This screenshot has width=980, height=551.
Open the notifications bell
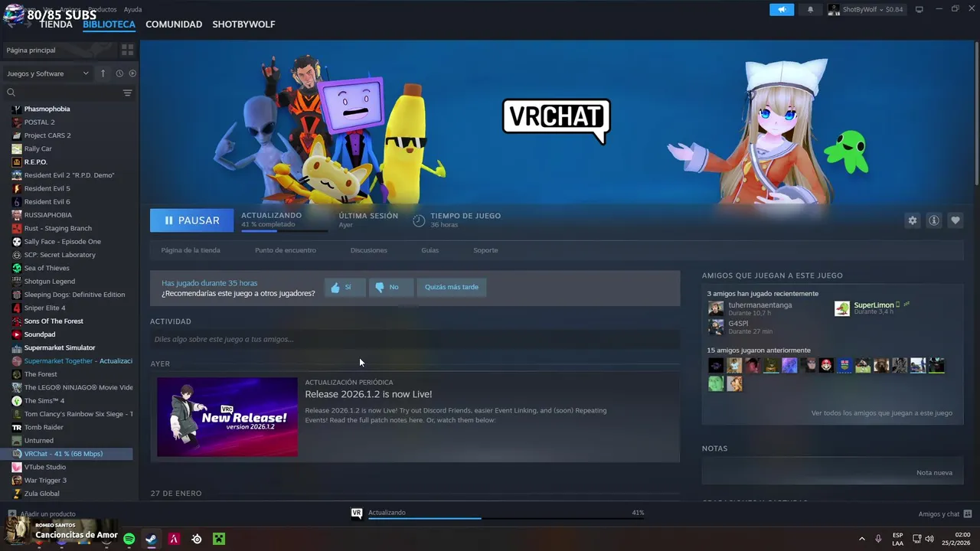point(810,9)
